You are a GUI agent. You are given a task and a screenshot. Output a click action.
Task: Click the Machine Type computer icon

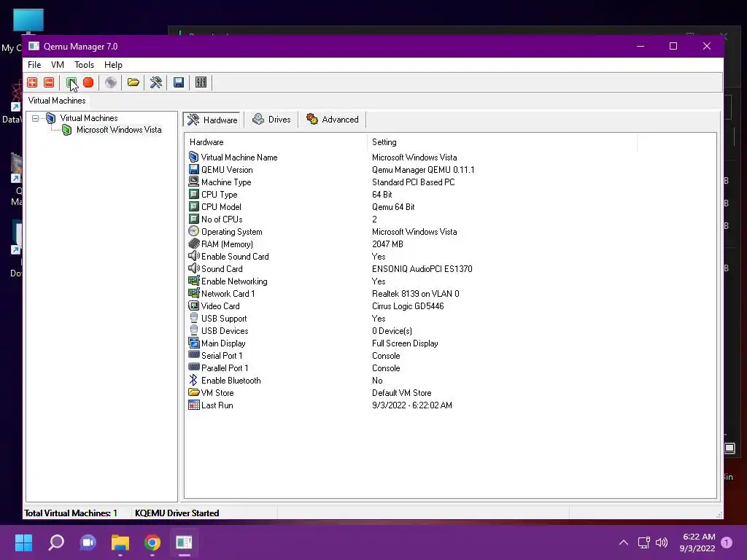point(193,182)
